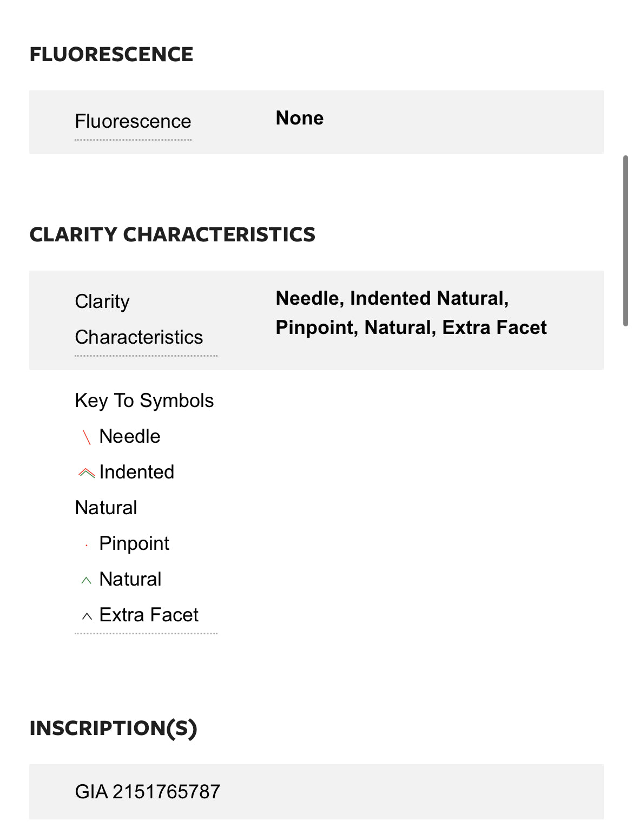The height and width of the screenshot is (840, 633).
Task: Click the Indented Natural chevron symbol
Action: coord(87,473)
